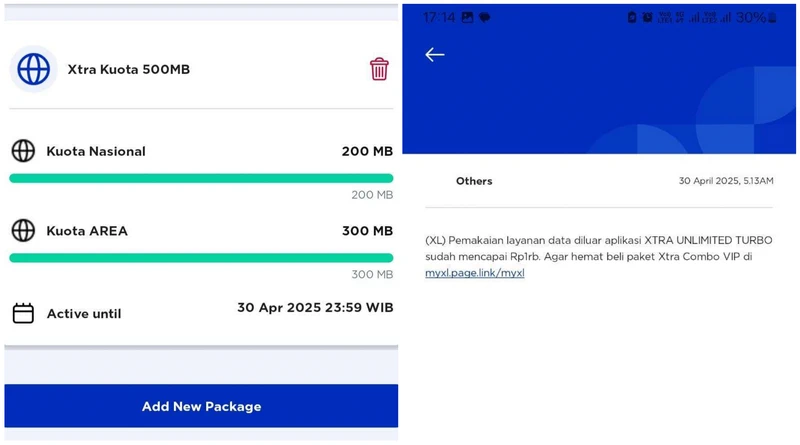Screen dimensions: 800x445
Task: Select the Xtra Kuota 500MB package title
Action: [x=129, y=69]
